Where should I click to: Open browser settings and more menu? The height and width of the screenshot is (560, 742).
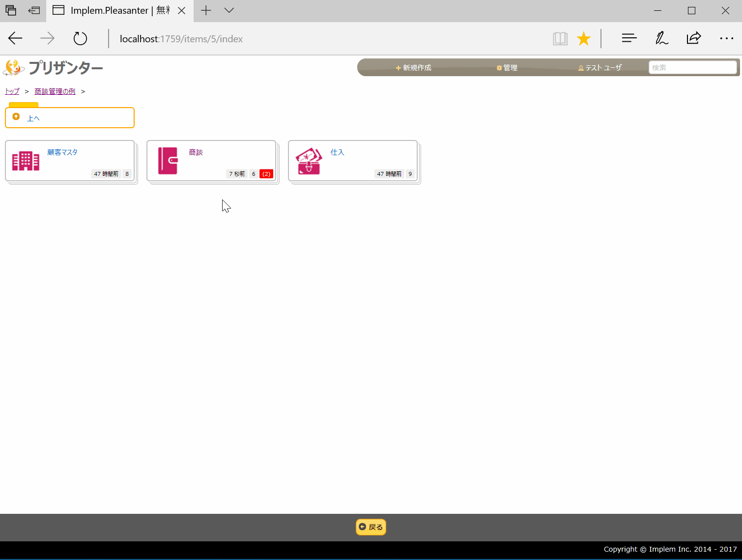[x=726, y=38]
